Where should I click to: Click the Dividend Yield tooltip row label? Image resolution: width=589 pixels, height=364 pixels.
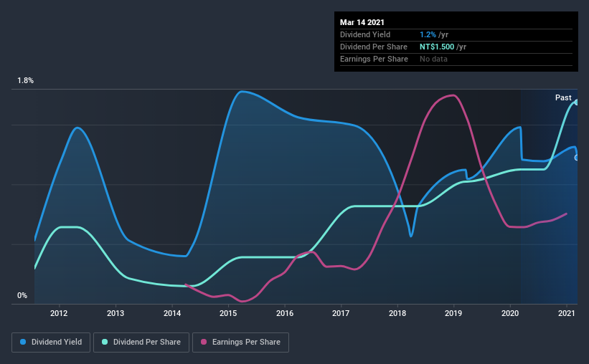pyautogui.click(x=365, y=34)
